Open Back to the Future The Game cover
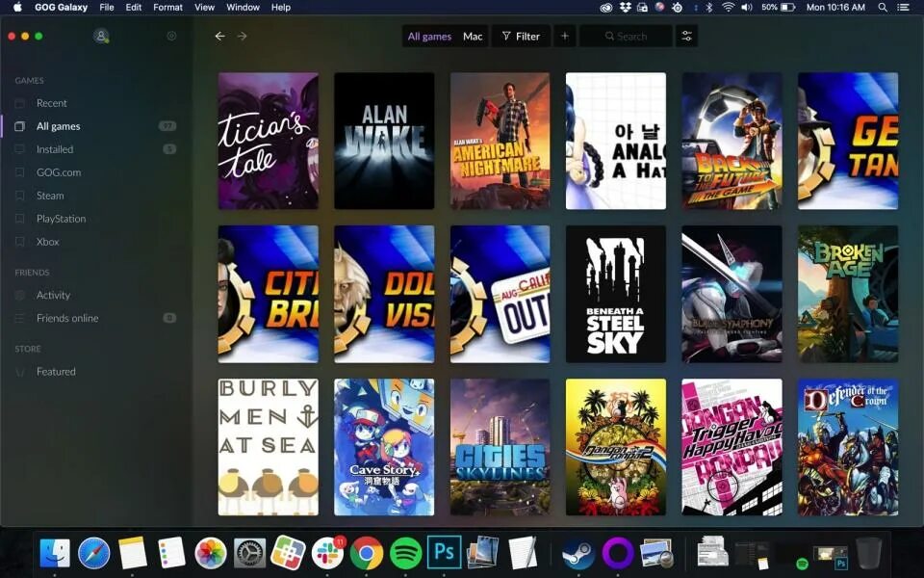Screen dimensions: 924x578 [x=731, y=141]
